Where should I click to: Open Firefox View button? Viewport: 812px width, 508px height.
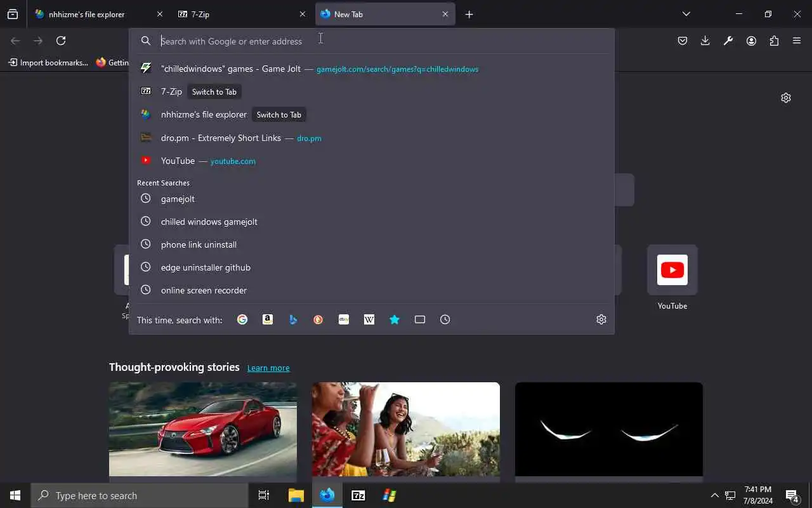(x=13, y=14)
